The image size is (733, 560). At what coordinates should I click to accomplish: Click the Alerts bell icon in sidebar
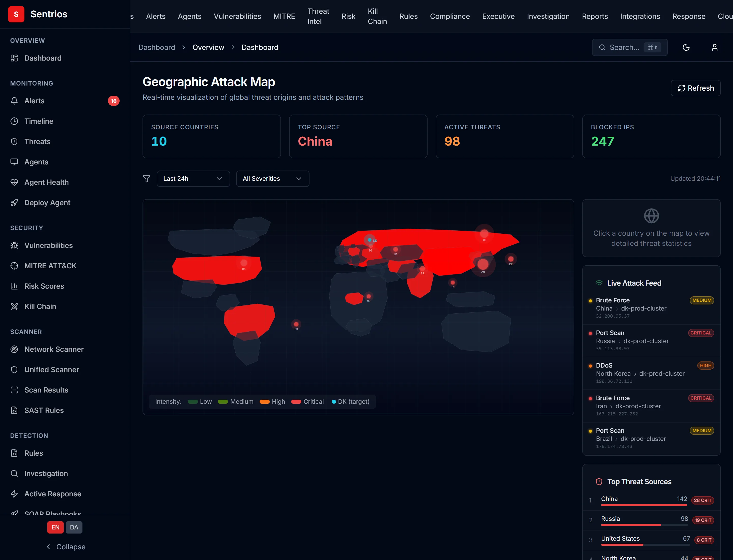click(14, 101)
